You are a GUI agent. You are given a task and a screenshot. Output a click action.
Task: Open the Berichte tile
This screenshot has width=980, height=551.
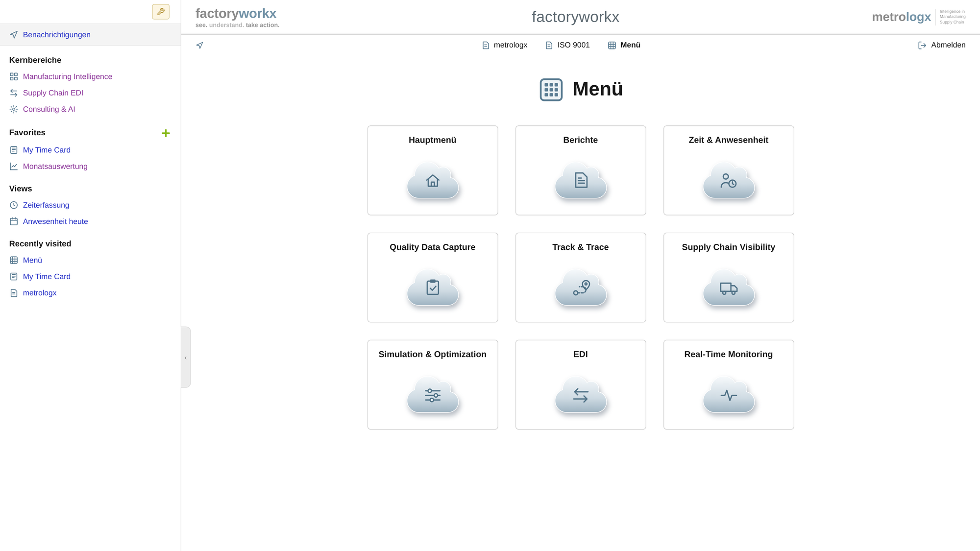(x=581, y=170)
